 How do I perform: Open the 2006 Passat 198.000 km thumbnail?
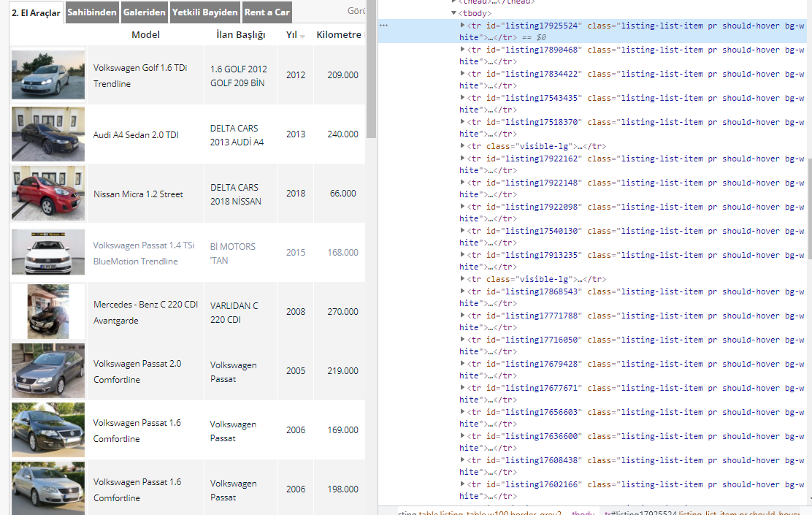point(48,489)
